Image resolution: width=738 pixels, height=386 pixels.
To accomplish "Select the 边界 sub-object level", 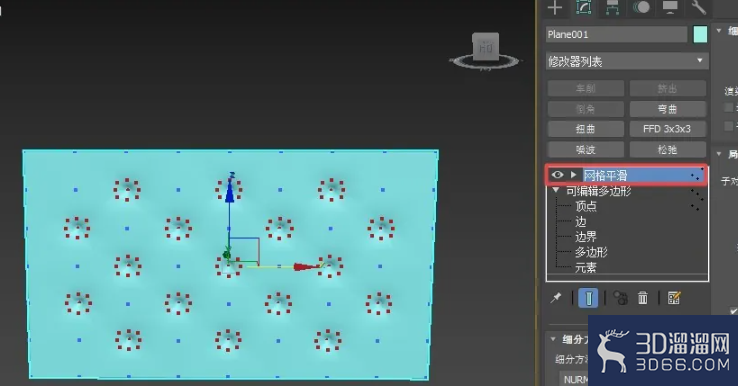I will 586,237.
